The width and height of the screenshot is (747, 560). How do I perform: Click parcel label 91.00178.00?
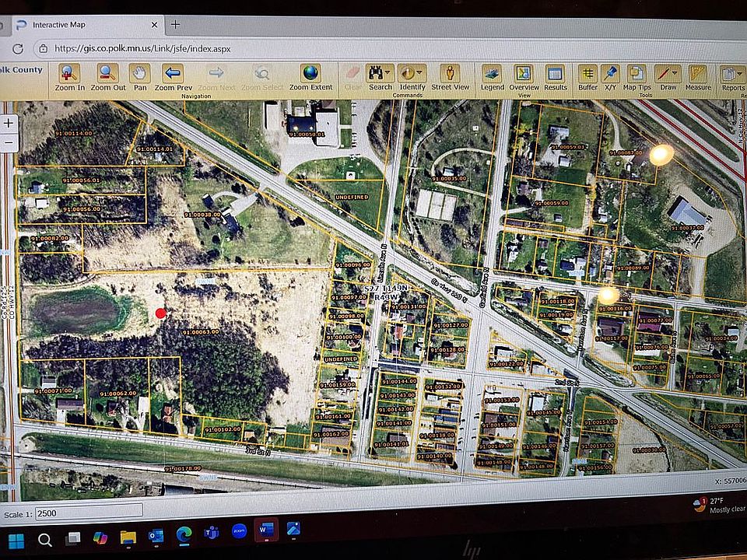click(x=183, y=468)
